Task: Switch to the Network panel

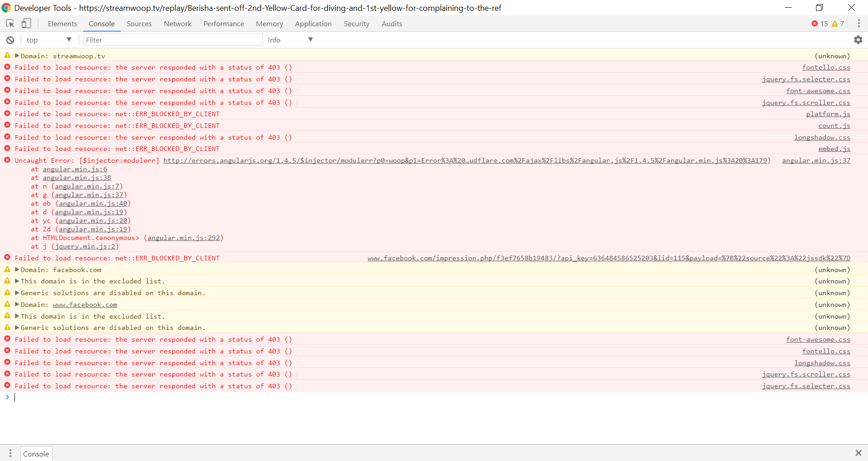Action: [x=177, y=24]
